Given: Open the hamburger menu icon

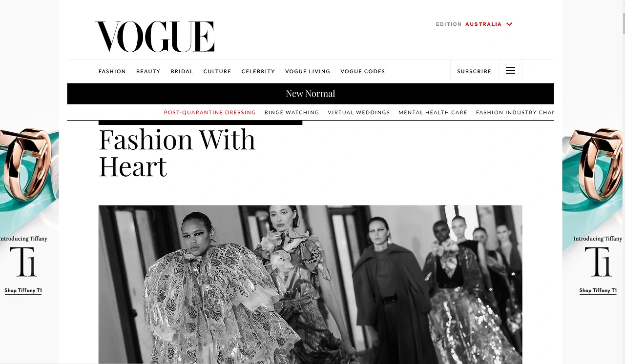Looking at the screenshot, I should [510, 71].
